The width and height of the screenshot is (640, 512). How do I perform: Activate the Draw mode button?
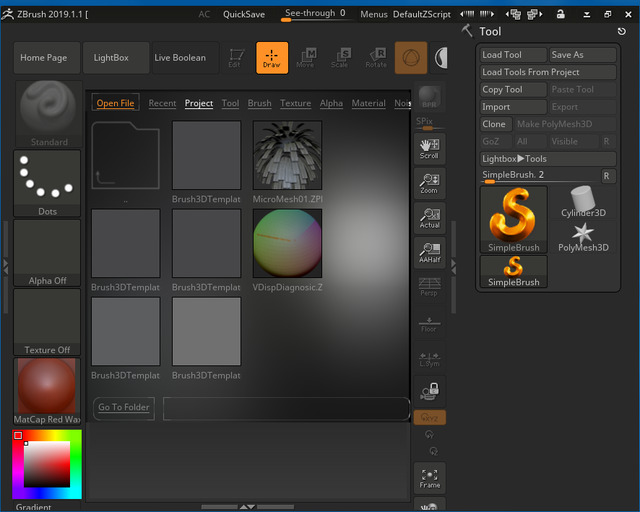tap(272, 58)
